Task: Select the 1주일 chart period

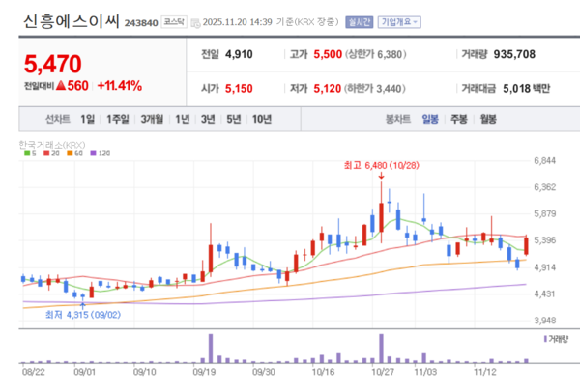Action: tap(118, 119)
